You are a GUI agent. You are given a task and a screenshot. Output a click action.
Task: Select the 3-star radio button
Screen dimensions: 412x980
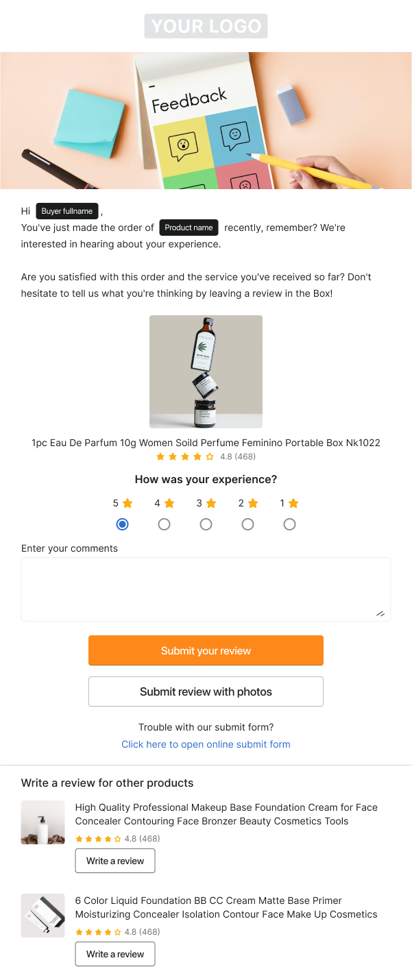(x=206, y=524)
